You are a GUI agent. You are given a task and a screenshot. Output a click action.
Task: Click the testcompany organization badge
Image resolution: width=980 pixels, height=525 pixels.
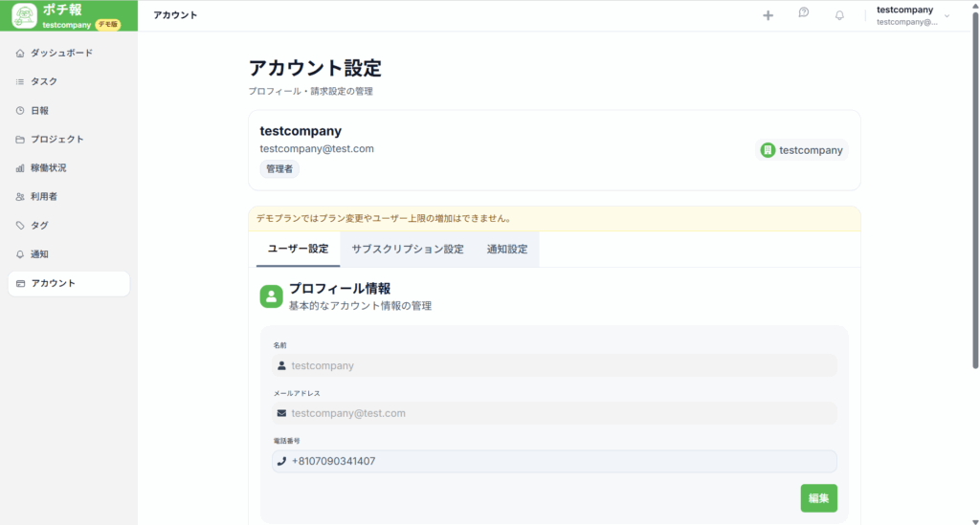(x=801, y=150)
